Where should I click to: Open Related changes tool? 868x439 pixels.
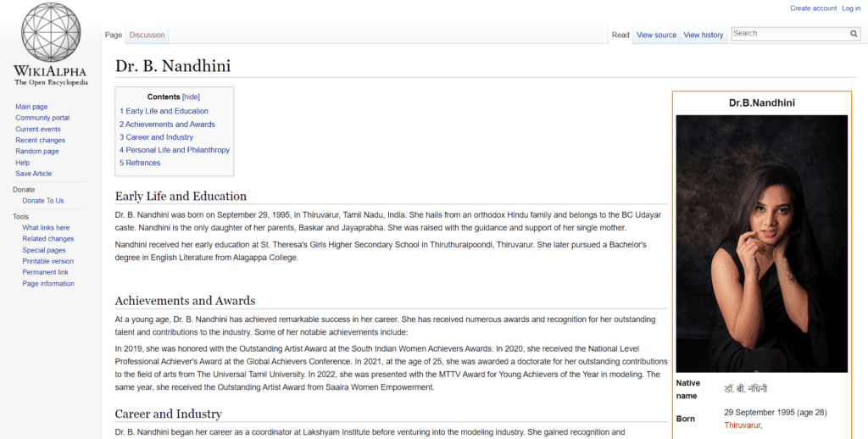[48, 239]
